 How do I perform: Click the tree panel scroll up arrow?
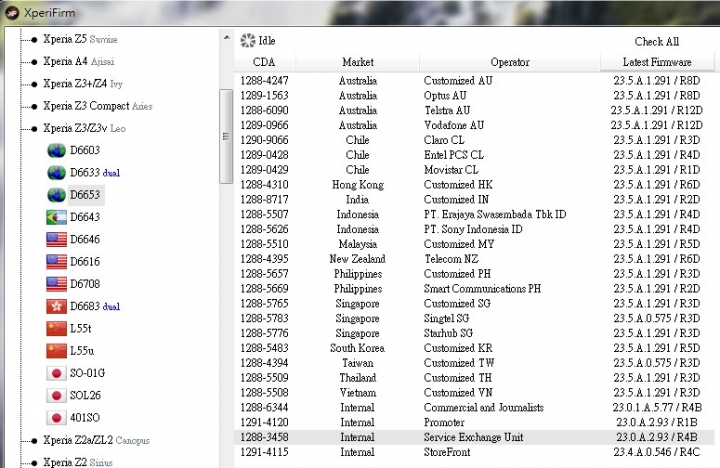(226, 37)
